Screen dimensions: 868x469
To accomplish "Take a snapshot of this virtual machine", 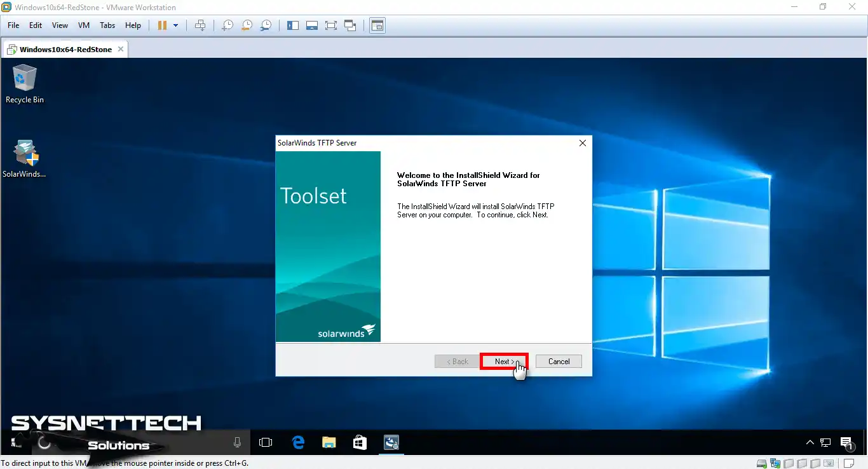I will pos(227,25).
